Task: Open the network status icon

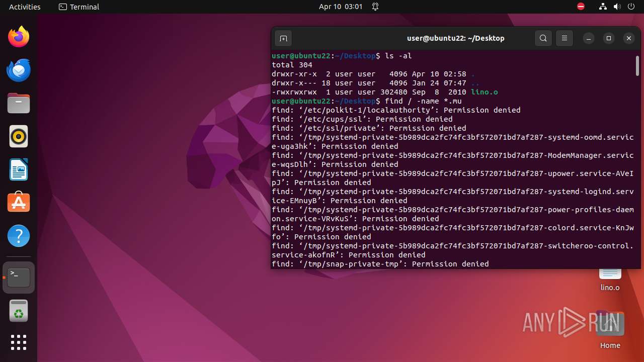Action: pyautogui.click(x=603, y=7)
